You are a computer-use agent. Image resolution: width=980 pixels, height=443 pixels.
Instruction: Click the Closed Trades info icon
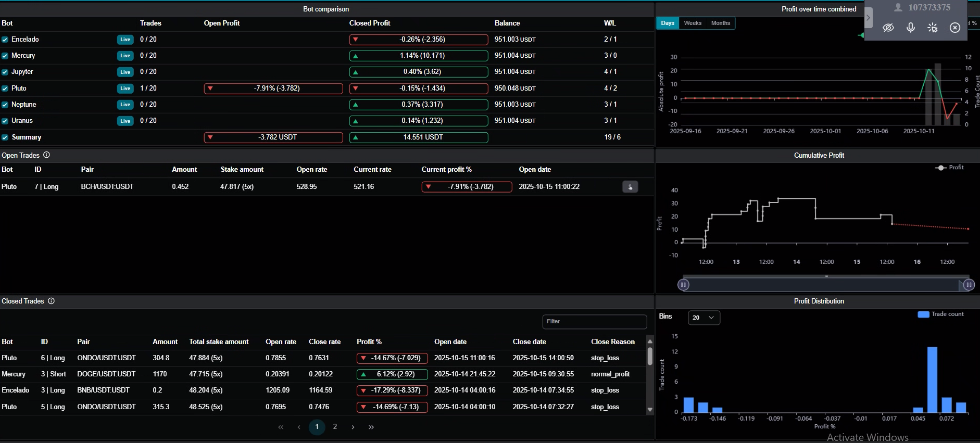[x=51, y=301]
